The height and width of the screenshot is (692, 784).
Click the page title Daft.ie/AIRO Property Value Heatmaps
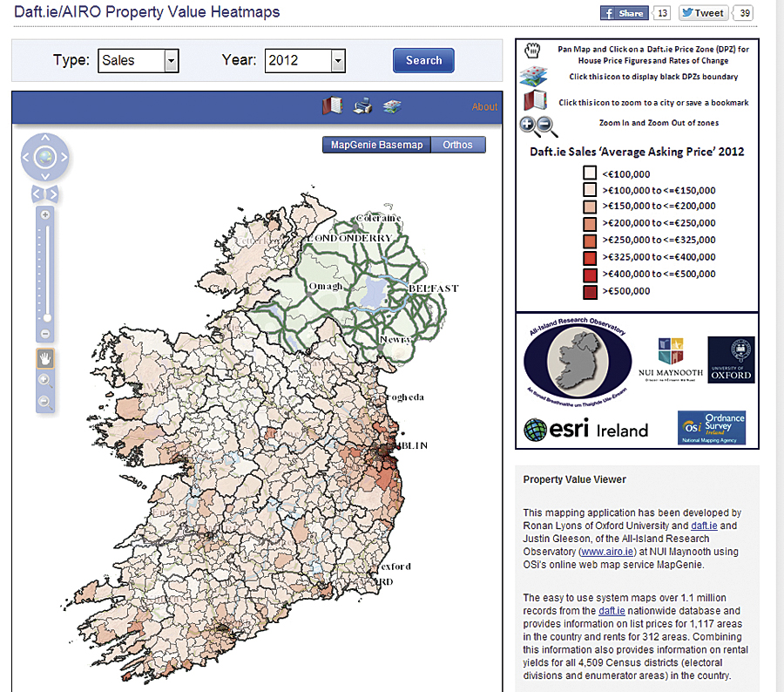click(x=147, y=11)
